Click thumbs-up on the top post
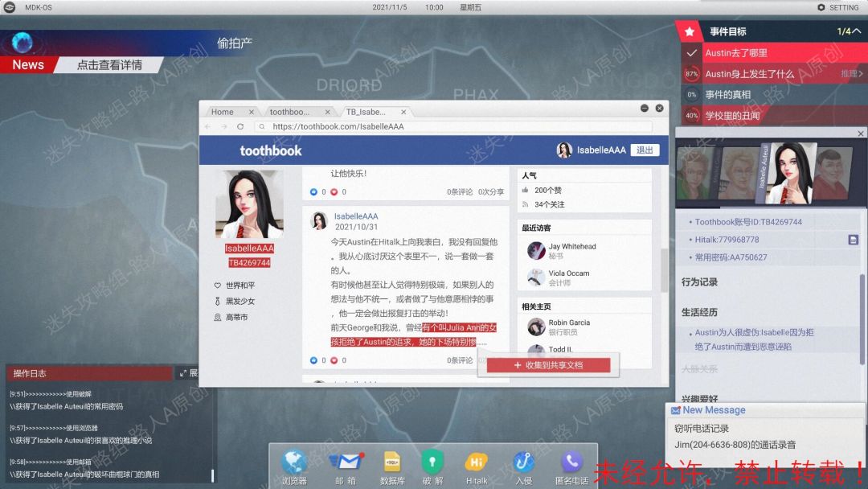The image size is (868, 489). [x=314, y=192]
